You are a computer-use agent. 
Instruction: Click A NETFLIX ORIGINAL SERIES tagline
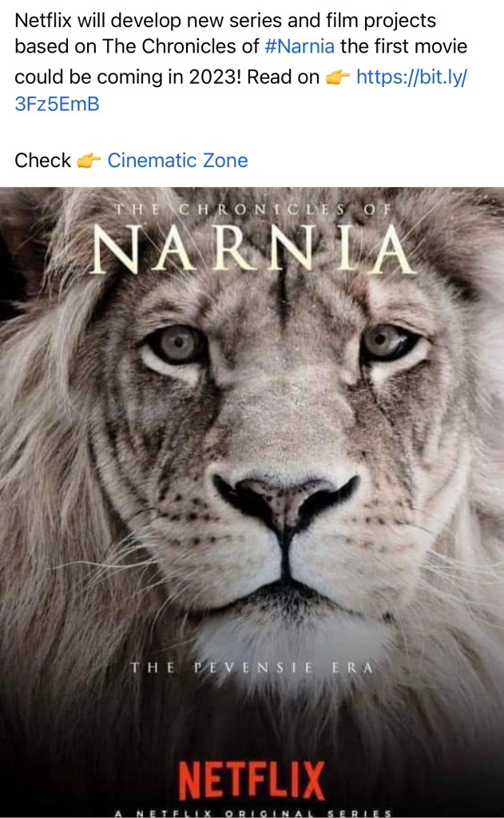252,812
